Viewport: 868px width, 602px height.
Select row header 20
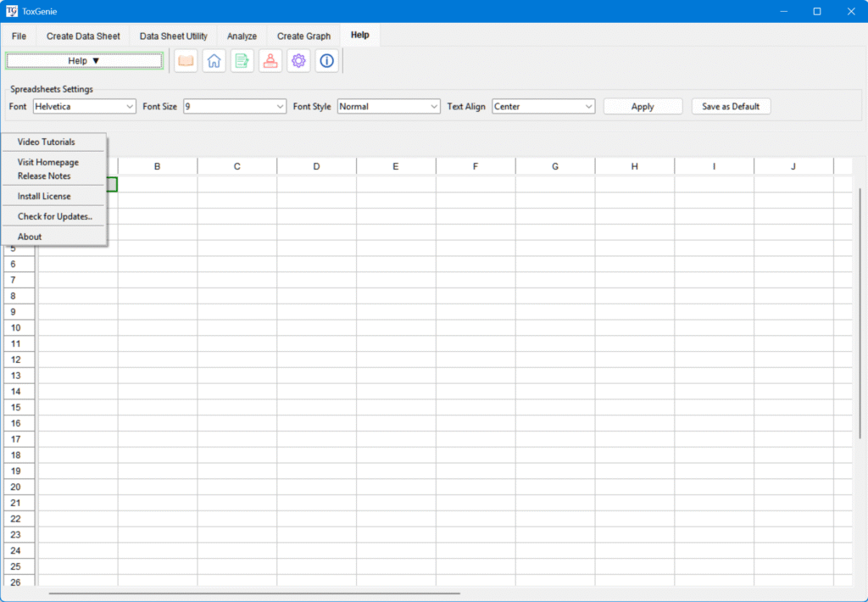coord(19,487)
